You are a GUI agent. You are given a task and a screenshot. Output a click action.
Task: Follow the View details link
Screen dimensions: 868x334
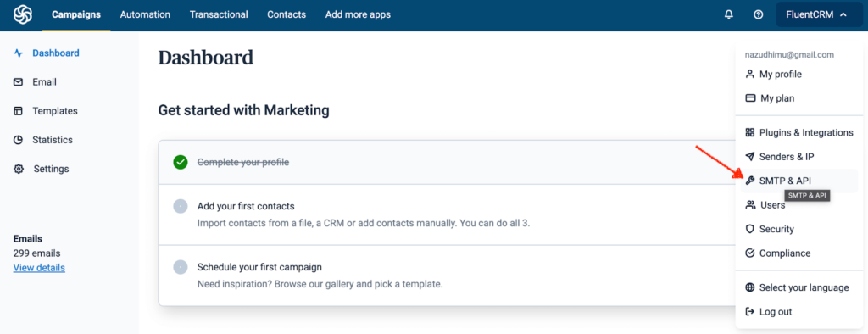point(39,268)
